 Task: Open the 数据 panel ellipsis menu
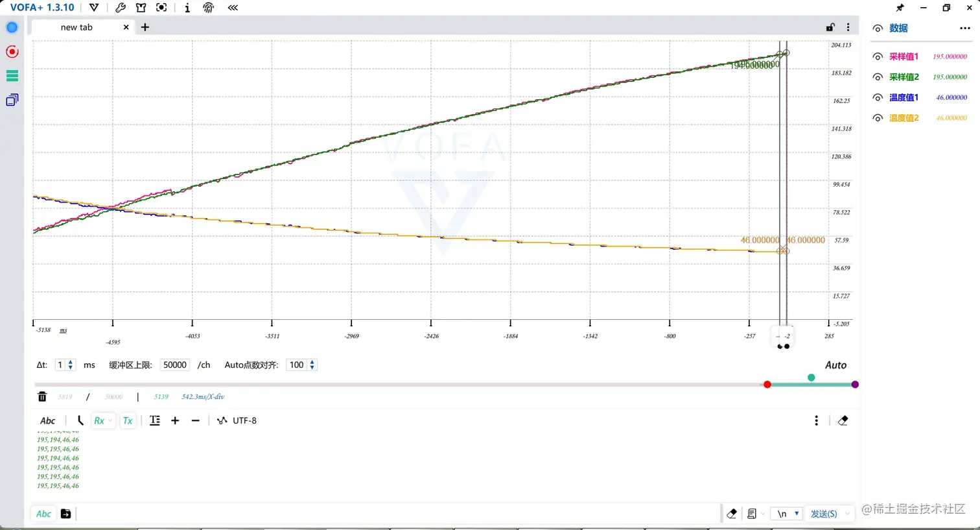[965, 29]
